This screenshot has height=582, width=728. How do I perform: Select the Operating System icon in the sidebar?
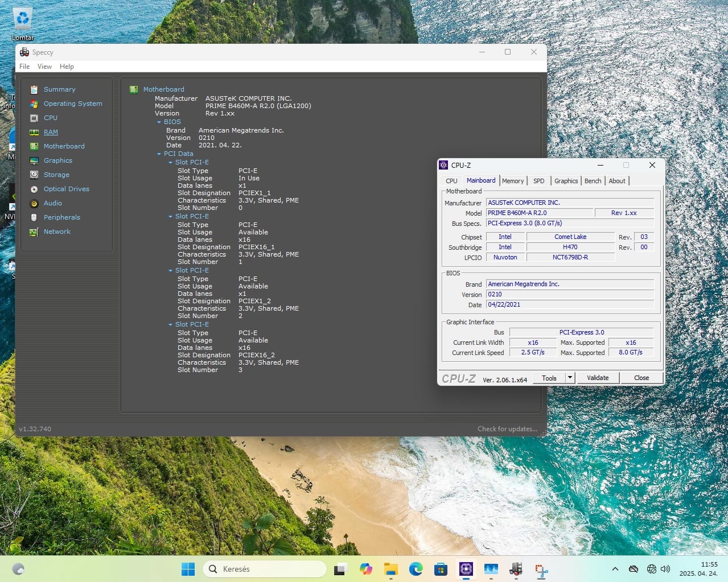click(x=34, y=104)
